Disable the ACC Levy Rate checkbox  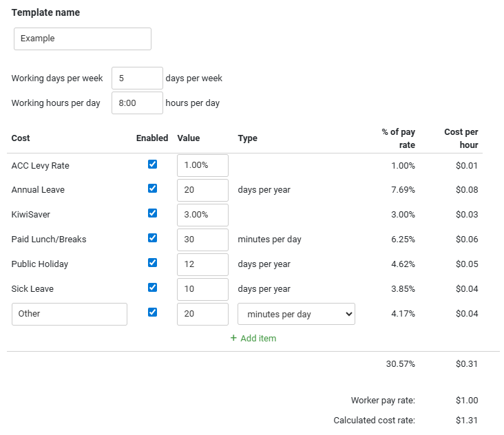point(152,165)
